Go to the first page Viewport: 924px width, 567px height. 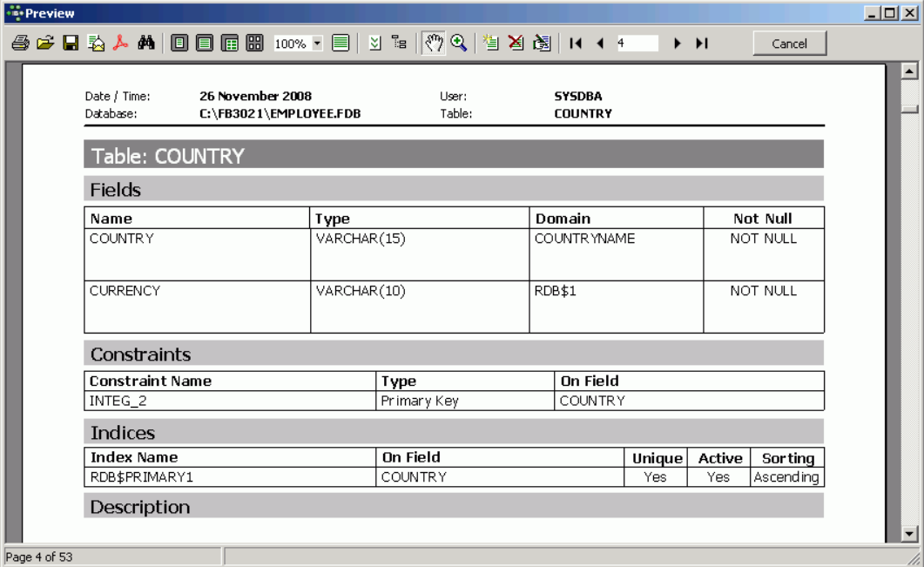point(576,44)
